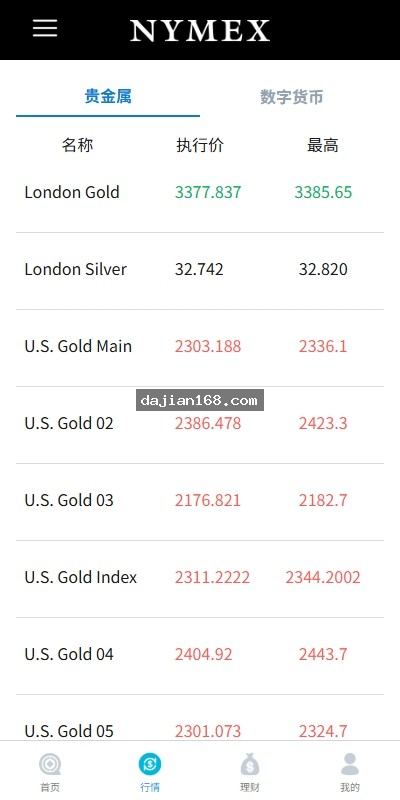The height and width of the screenshot is (800, 400).
Task: Open U.S. Gold 03 quote
Action: coord(200,501)
